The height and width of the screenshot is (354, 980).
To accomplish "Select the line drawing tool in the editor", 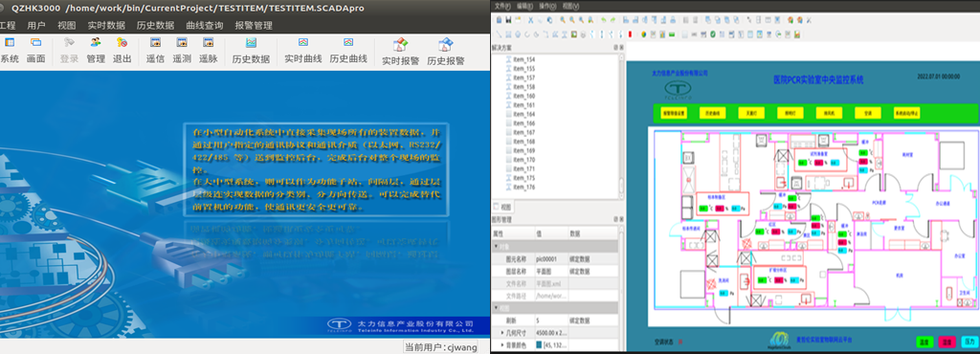I will pyautogui.click(x=499, y=34).
